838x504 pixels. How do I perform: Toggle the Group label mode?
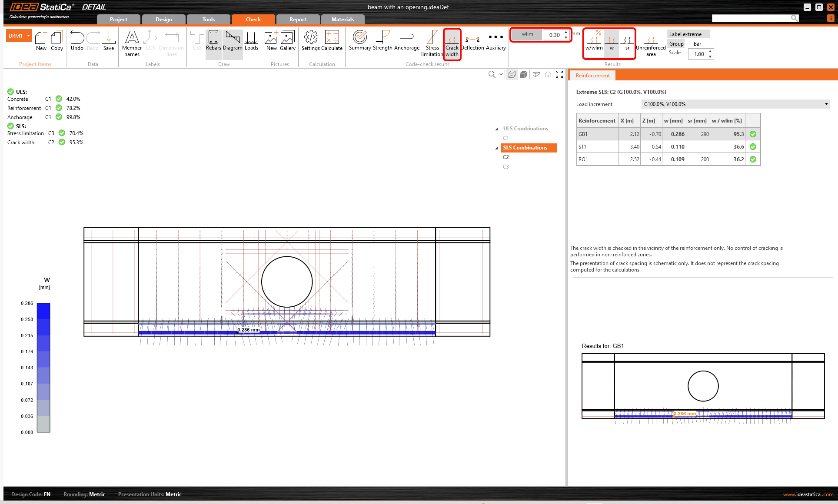click(676, 44)
